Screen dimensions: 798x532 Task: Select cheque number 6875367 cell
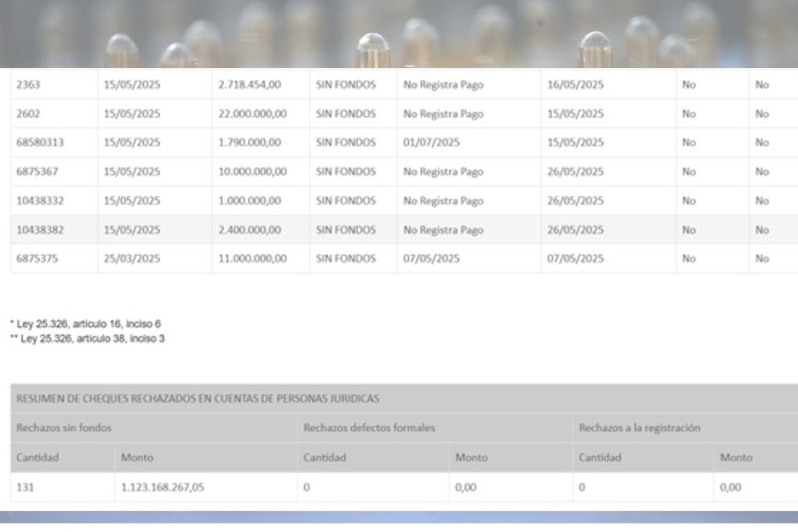[37, 172]
